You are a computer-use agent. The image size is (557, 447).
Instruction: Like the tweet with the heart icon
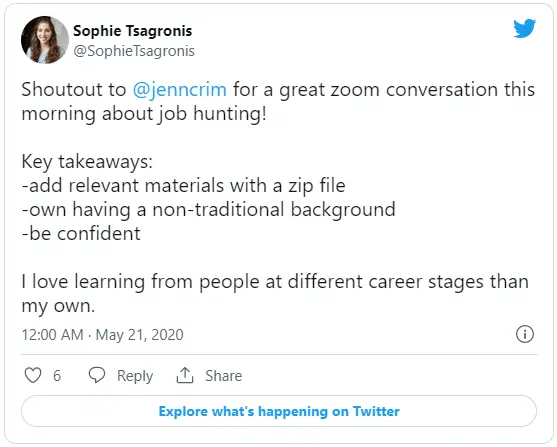33,375
